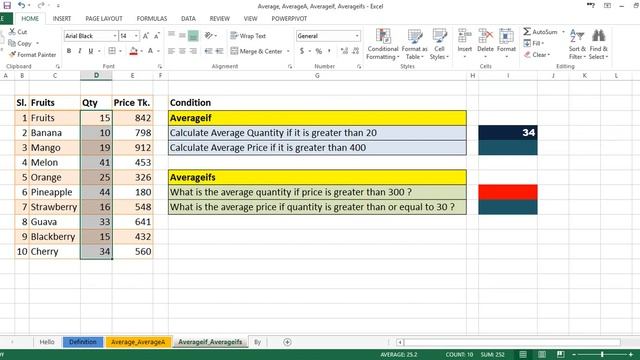Open the font size dropdown
Image resolution: width=640 pixels, height=360 pixels.
point(136,36)
